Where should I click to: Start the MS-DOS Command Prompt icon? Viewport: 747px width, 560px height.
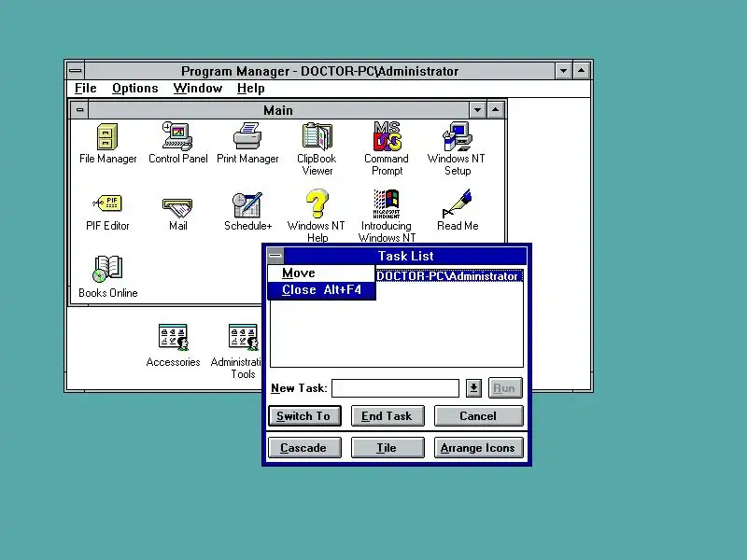[x=387, y=136]
